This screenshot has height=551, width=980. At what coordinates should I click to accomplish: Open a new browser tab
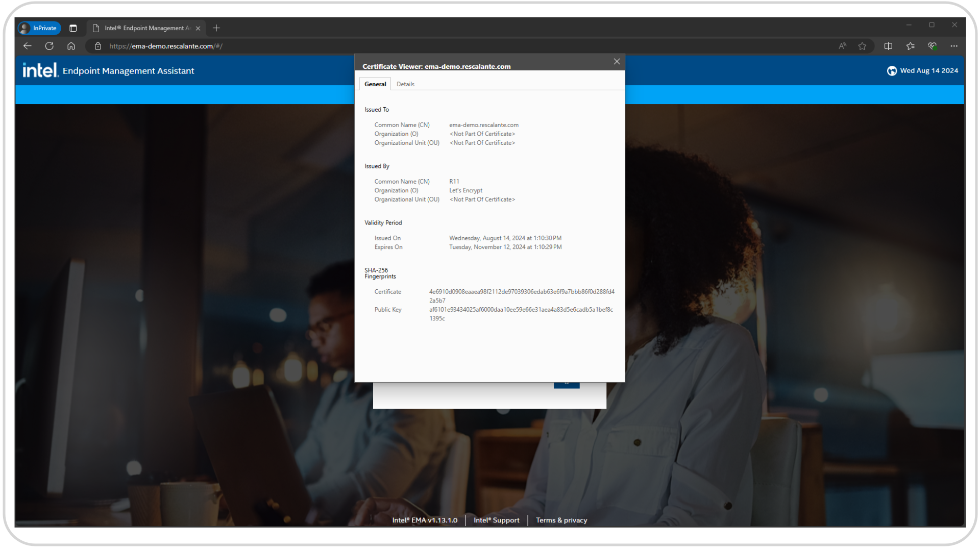[216, 28]
